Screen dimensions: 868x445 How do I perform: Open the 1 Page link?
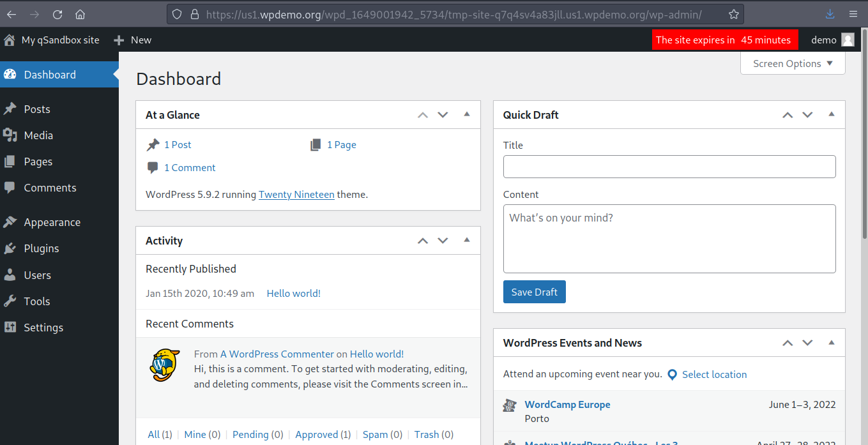point(342,145)
